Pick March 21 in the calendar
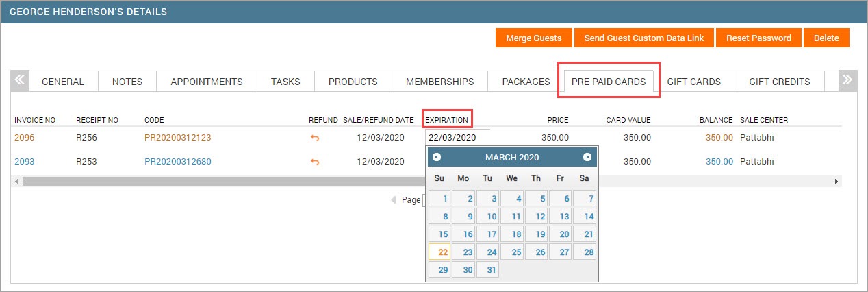 click(585, 234)
